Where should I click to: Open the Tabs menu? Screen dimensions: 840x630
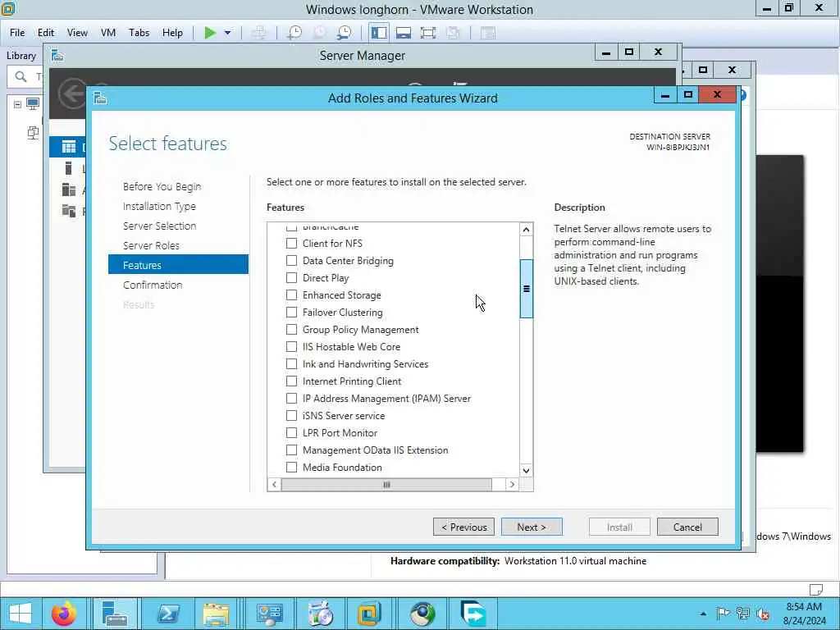[139, 33]
